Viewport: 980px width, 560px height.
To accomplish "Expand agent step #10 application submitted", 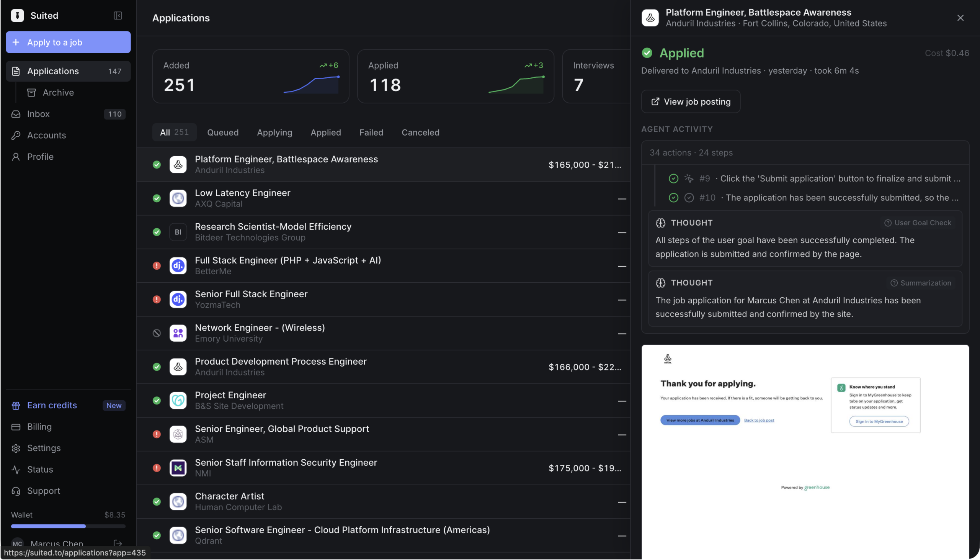I will coord(814,198).
